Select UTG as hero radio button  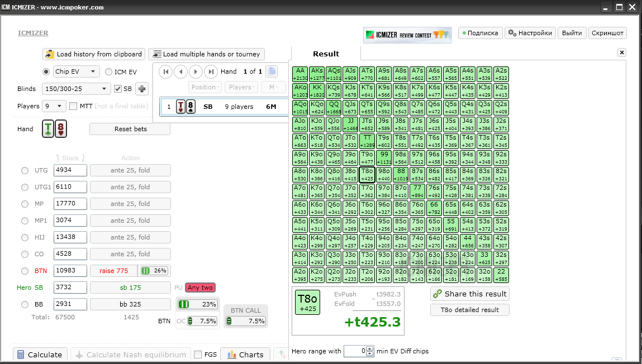25,170
